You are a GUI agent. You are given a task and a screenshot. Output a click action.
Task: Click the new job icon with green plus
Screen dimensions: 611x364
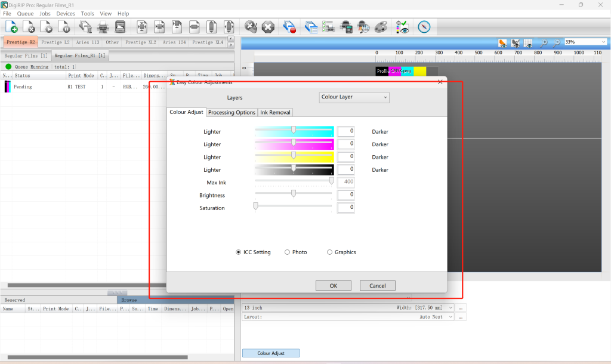[11, 27]
